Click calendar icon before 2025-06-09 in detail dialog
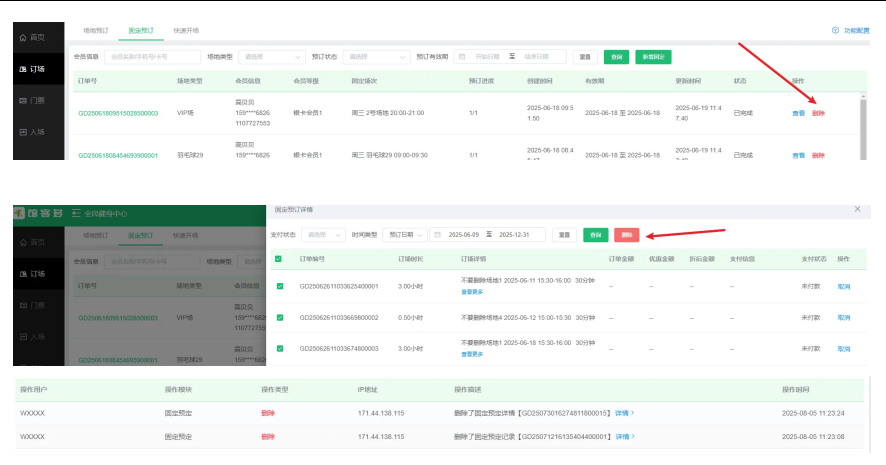 [437, 235]
